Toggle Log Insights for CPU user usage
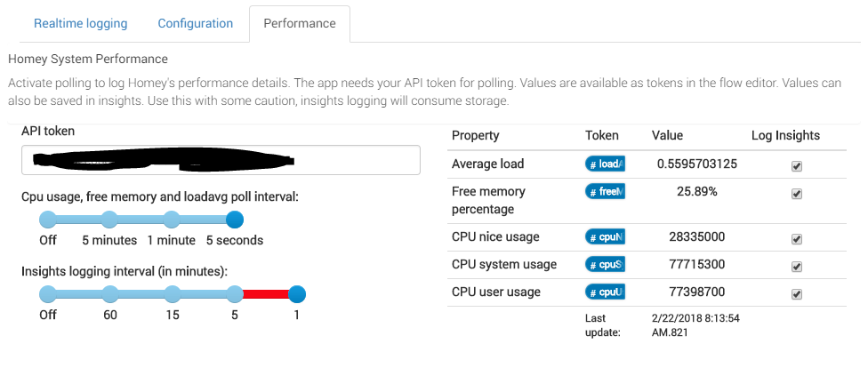 pyautogui.click(x=797, y=293)
